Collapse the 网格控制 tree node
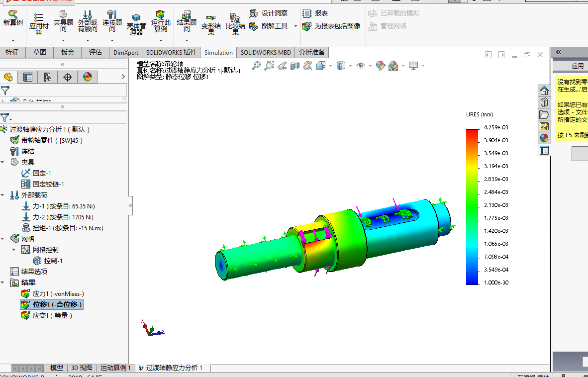This screenshot has width=588, height=377. 14,250
